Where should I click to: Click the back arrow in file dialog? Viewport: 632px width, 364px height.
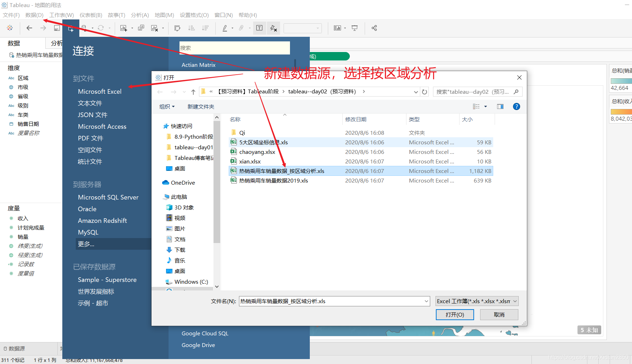pyautogui.click(x=160, y=92)
